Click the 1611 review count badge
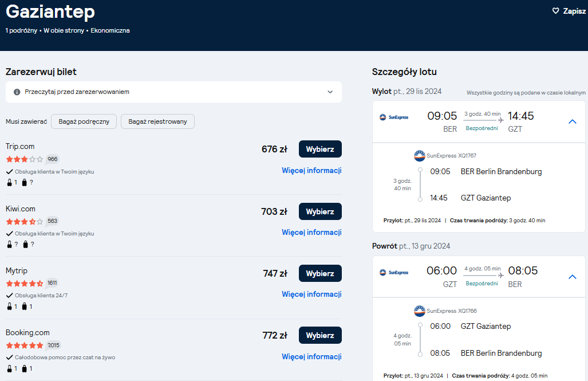Viewport: 588px width, 381px height. (53, 283)
